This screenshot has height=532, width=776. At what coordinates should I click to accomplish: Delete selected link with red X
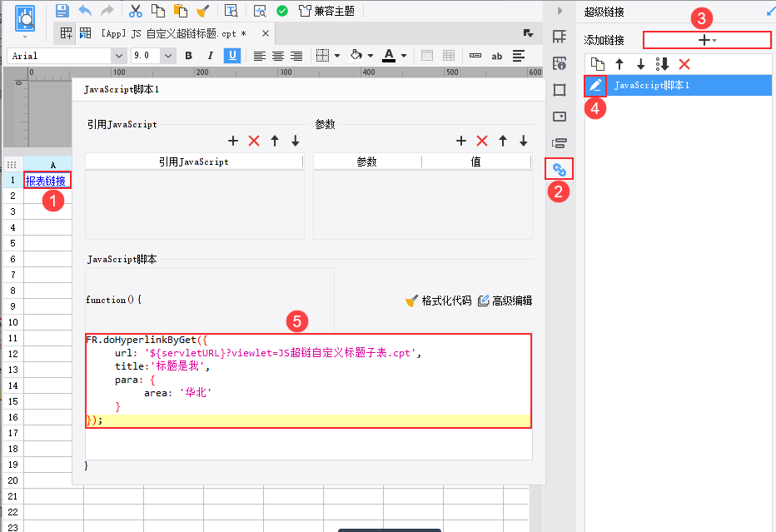(684, 64)
